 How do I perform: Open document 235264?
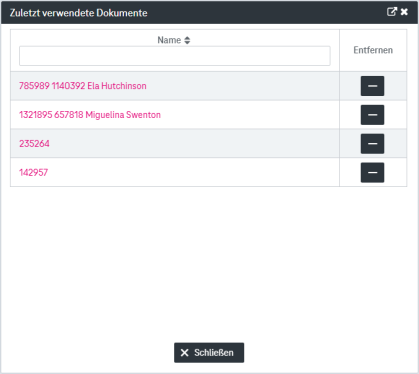click(x=34, y=144)
